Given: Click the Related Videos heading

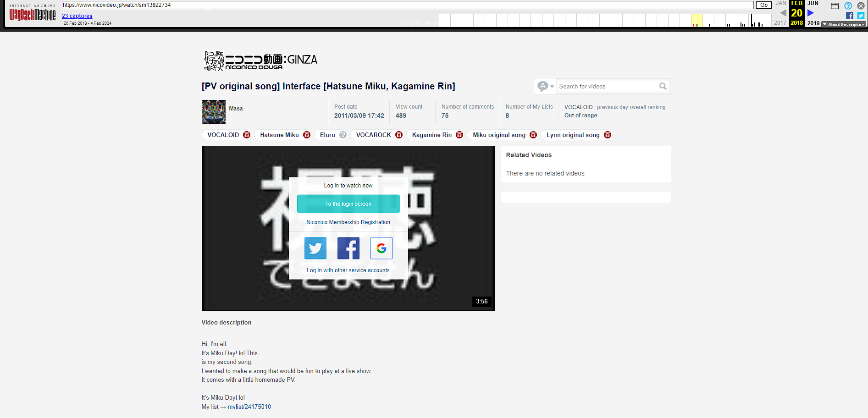Looking at the screenshot, I should 529,155.
